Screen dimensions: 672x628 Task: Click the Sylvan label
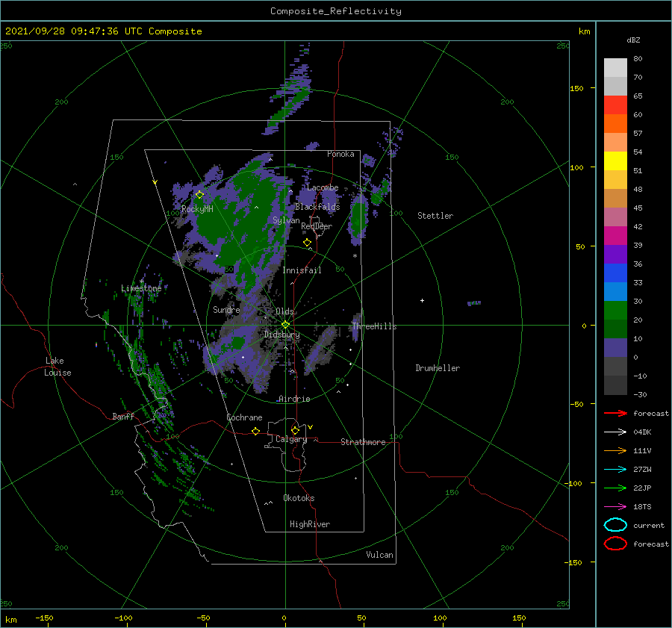click(286, 220)
